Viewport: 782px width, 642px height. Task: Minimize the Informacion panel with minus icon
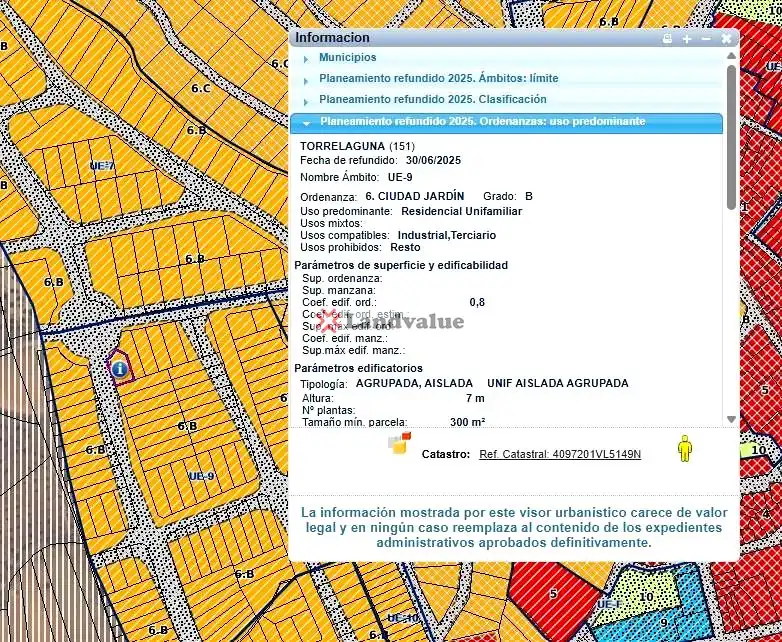706,39
